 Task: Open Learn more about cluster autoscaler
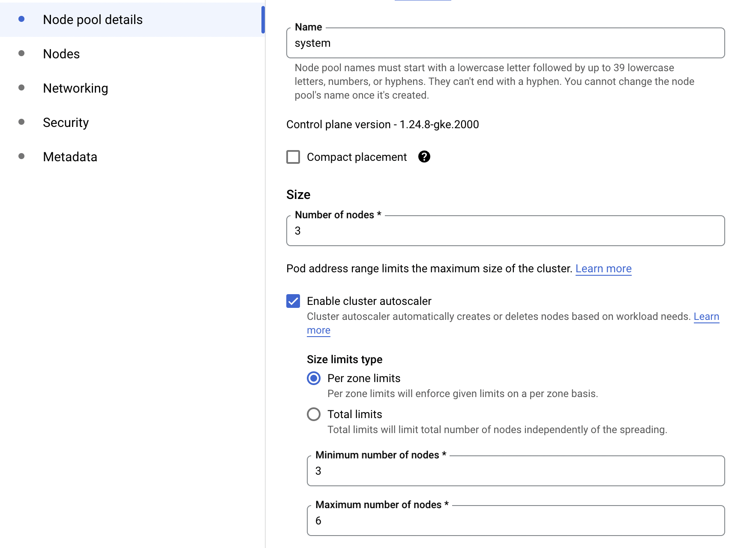coord(706,316)
